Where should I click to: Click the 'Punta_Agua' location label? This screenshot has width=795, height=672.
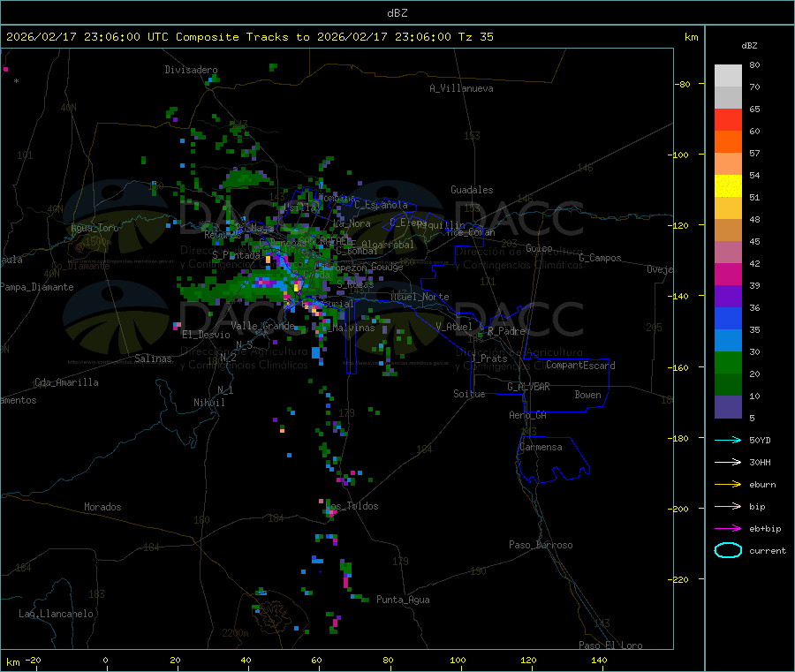click(403, 600)
